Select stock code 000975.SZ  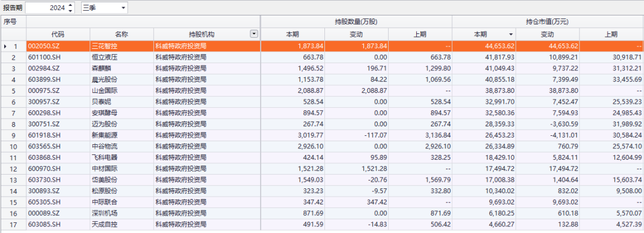coord(58,91)
